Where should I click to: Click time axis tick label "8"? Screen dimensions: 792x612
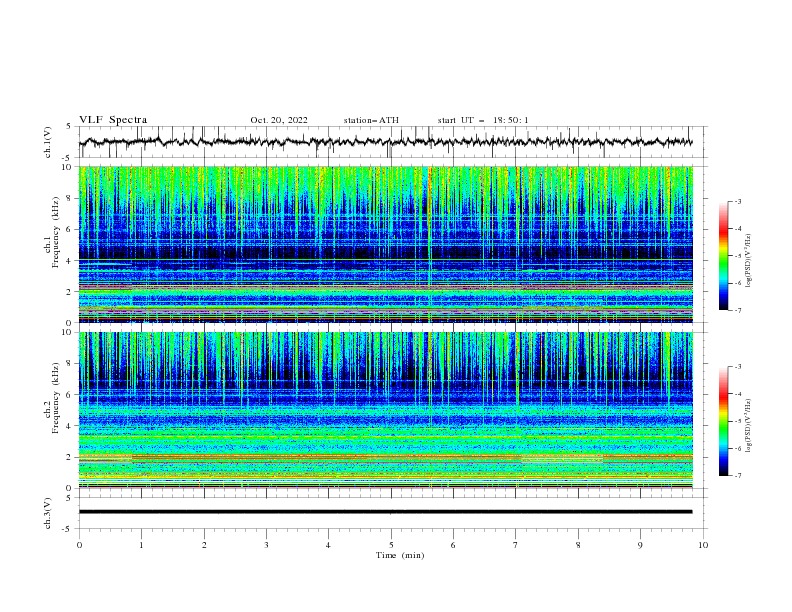[x=578, y=545]
